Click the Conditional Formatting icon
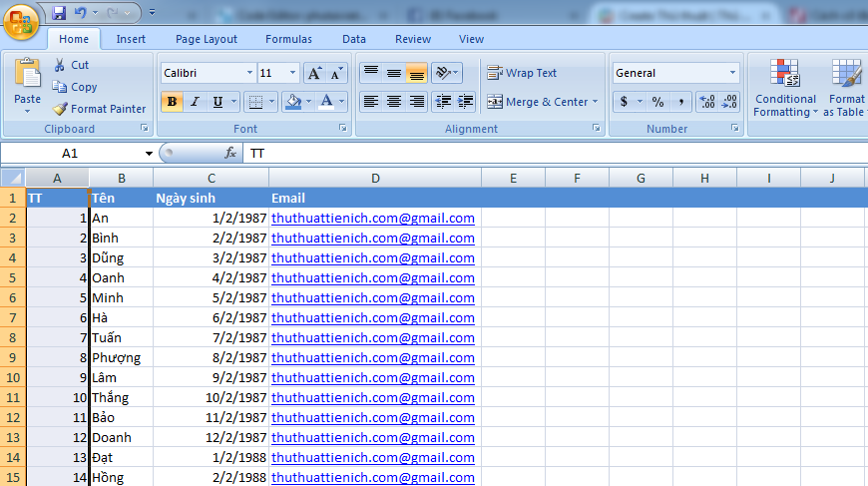This screenshot has height=486, width=868. click(784, 74)
